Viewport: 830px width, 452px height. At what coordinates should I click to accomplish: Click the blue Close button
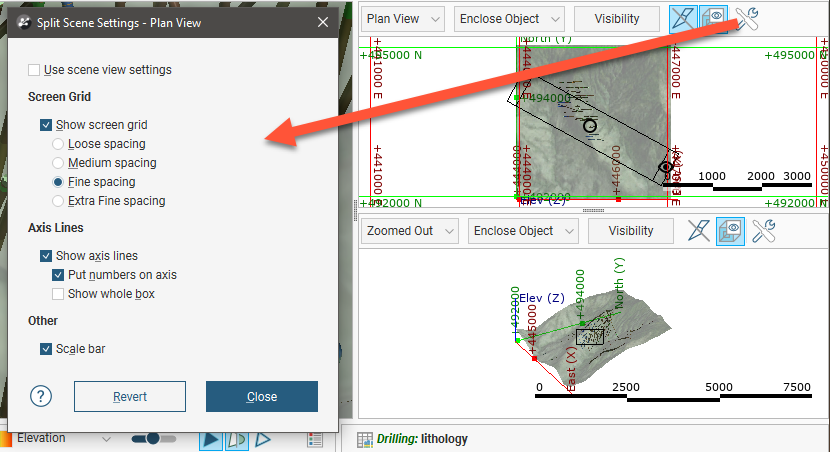(261, 396)
